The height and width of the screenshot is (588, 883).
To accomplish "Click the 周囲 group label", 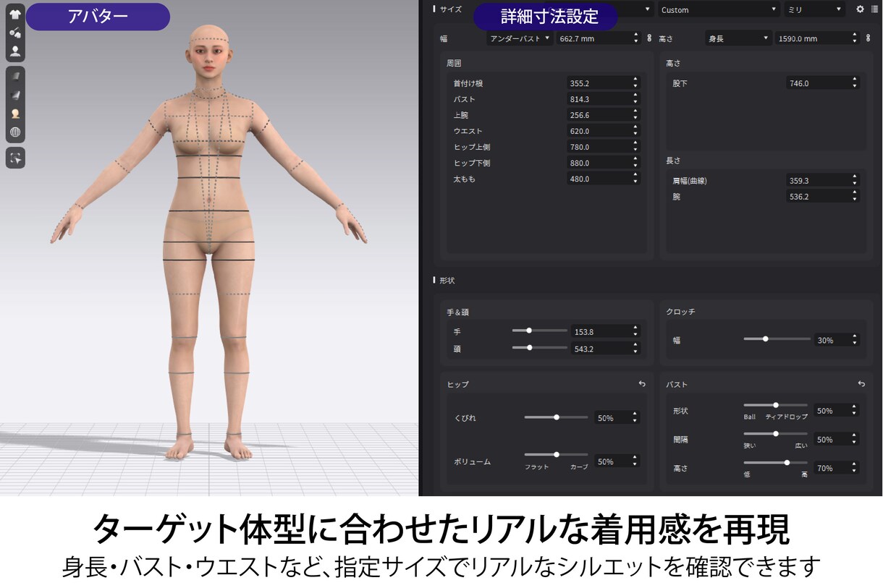I will click(x=455, y=64).
